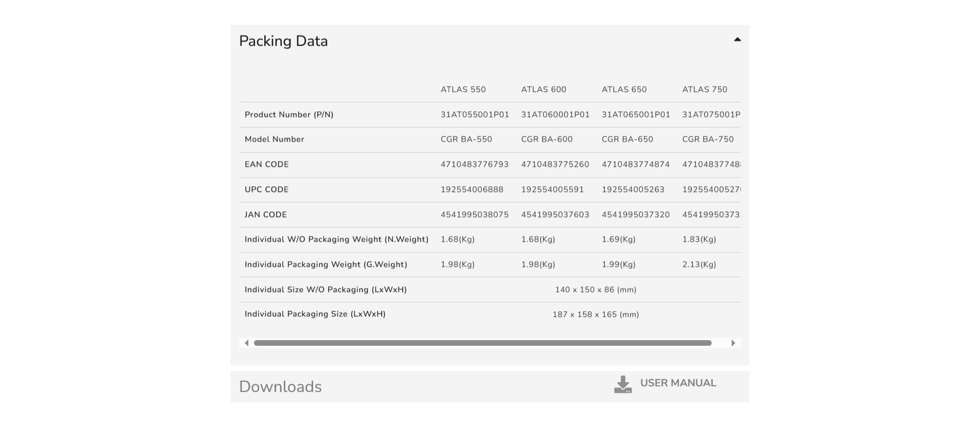The image size is (980, 430).
Task: Click EAN code 4710483774874
Action: click(635, 164)
